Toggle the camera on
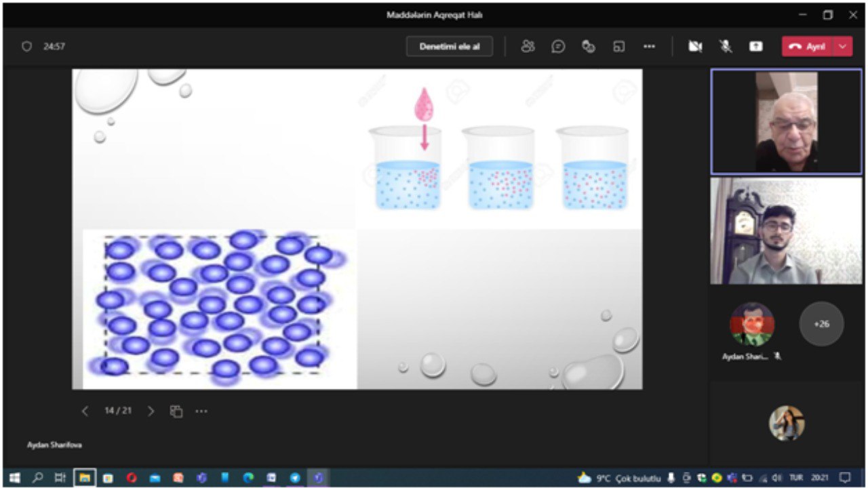The width and height of the screenshot is (868, 490). click(695, 46)
